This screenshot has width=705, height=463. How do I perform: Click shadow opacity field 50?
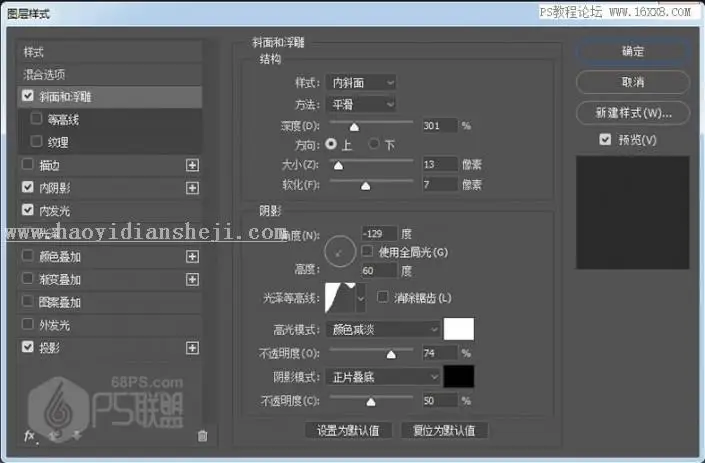pos(440,401)
